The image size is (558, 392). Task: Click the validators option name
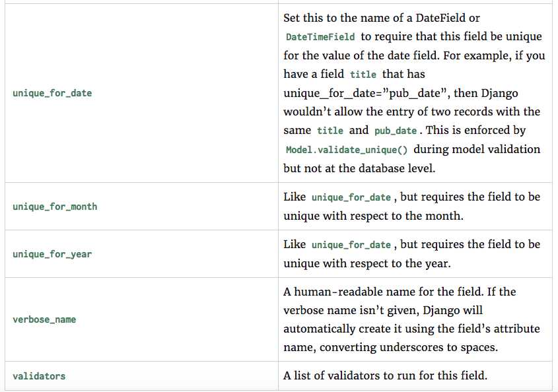(x=39, y=376)
